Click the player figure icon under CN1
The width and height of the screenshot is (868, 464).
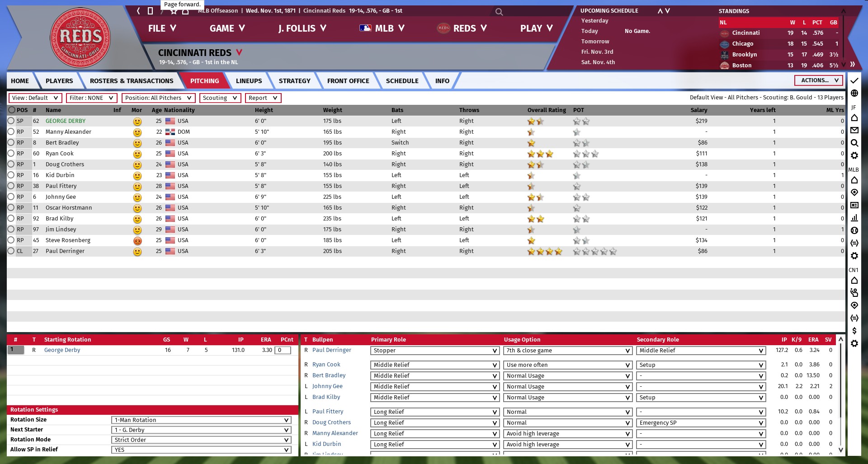point(854,293)
